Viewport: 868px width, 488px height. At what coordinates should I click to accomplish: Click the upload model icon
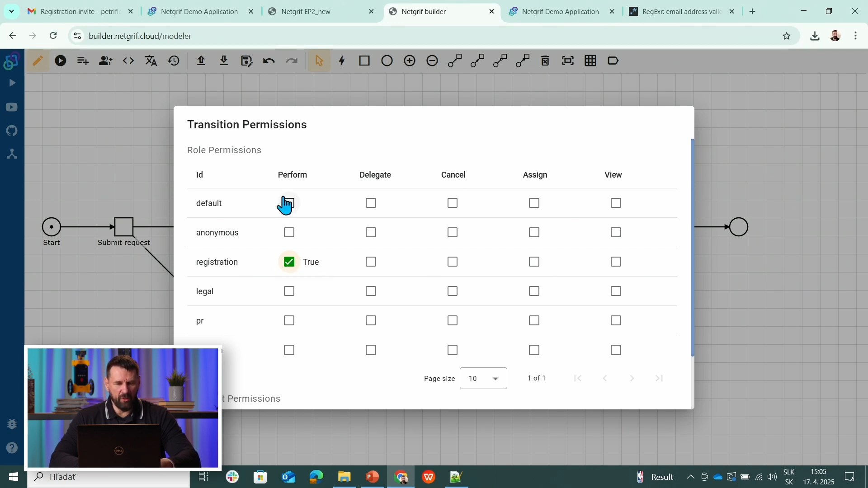pos(201,60)
